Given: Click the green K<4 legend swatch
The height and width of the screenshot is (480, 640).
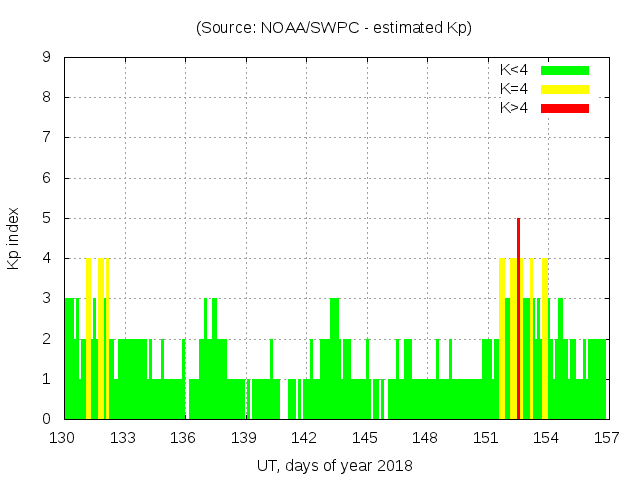Looking at the screenshot, I should (x=565, y=70).
